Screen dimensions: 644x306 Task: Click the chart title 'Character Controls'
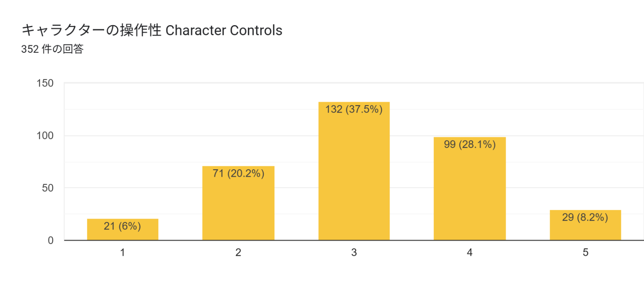pos(152,31)
